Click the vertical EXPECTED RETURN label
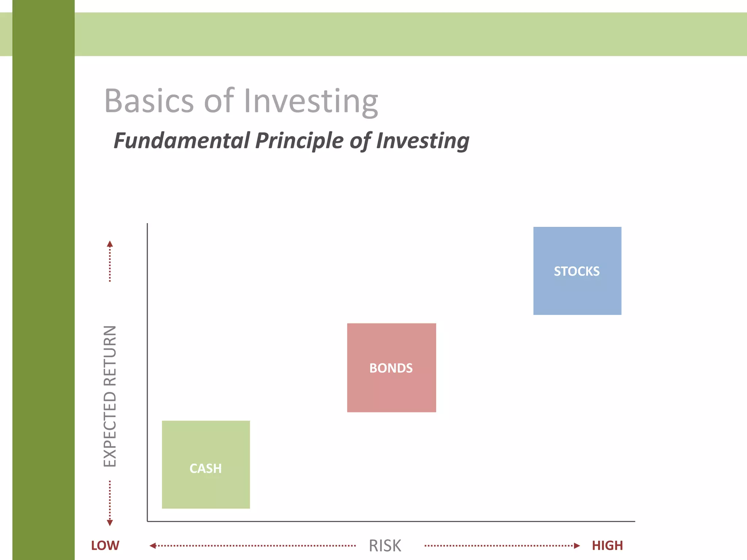The width and height of the screenshot is (747, 560). 110,396
